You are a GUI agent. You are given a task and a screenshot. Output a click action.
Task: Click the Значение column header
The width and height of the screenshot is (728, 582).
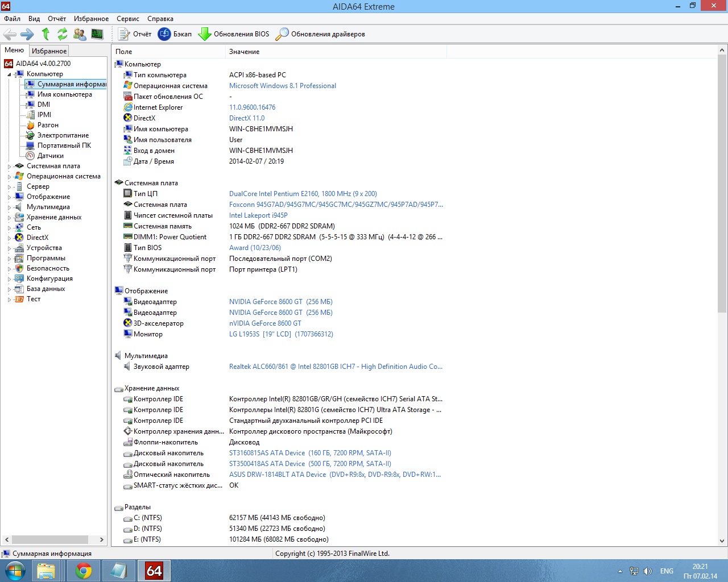coord(336,52)
